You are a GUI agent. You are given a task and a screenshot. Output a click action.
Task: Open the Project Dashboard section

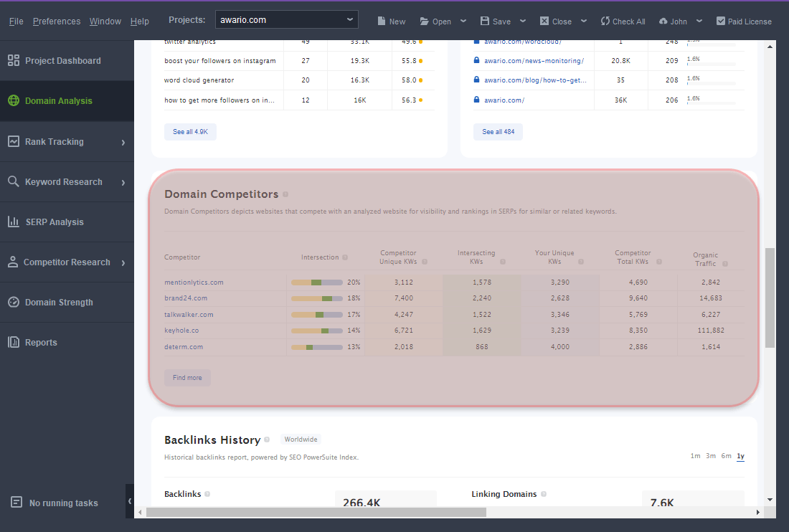pos(67,61)
